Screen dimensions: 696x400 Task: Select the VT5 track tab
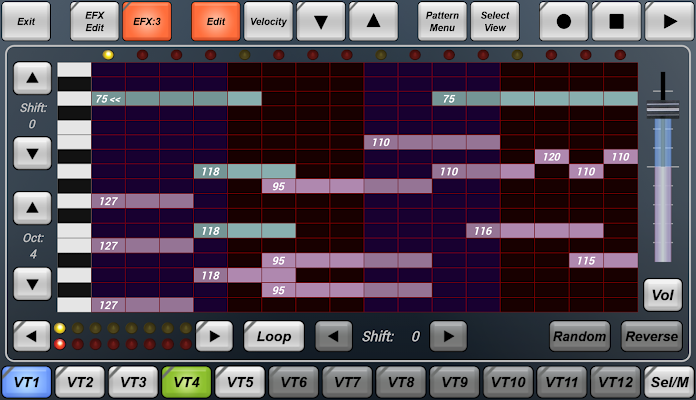coord(240,382)
